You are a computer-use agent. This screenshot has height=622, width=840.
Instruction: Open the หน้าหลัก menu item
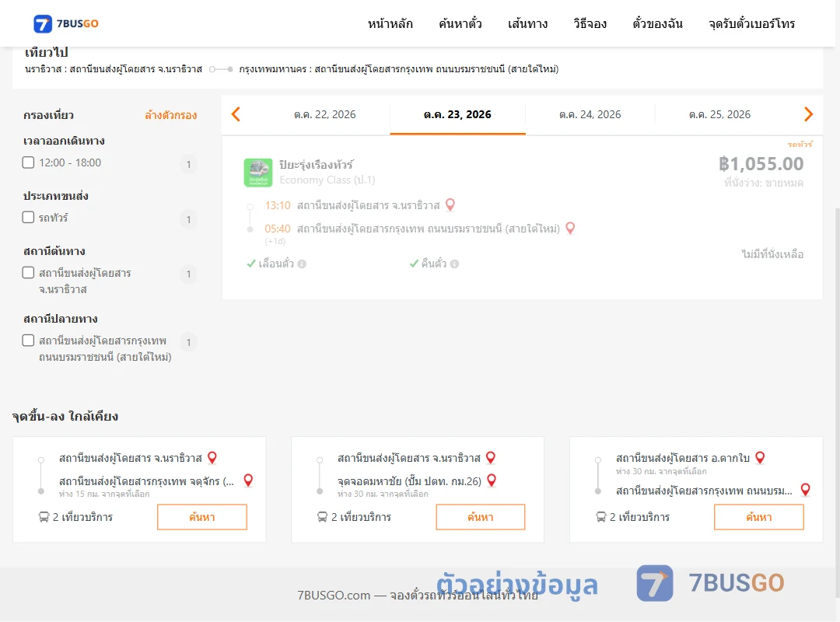pos(390,23)
